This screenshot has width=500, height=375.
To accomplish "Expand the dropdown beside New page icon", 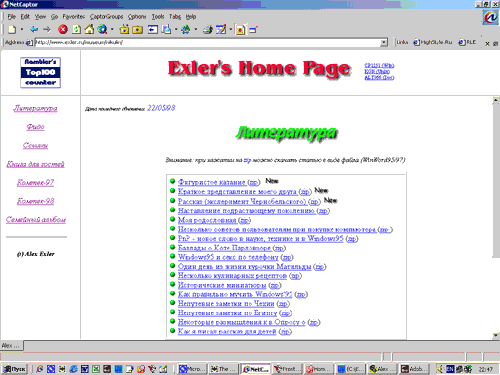I will click(x=22, y=30).
